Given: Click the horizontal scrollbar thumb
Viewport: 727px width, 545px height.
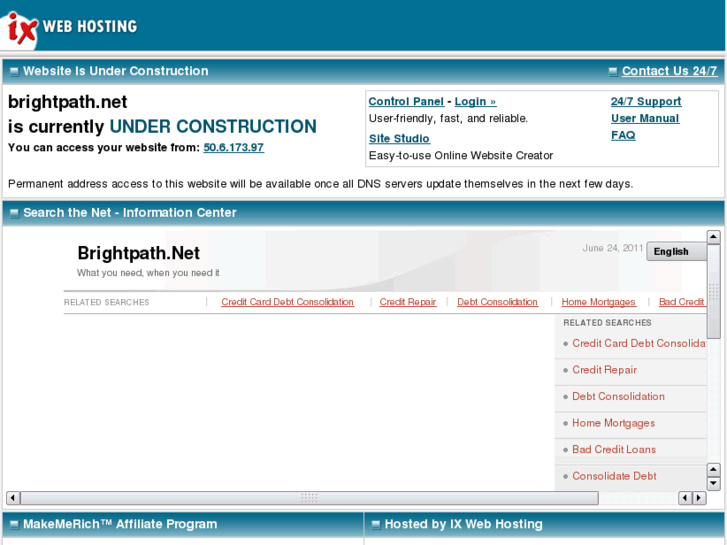Looking at the screenshot, I should [x=309, y=498].
